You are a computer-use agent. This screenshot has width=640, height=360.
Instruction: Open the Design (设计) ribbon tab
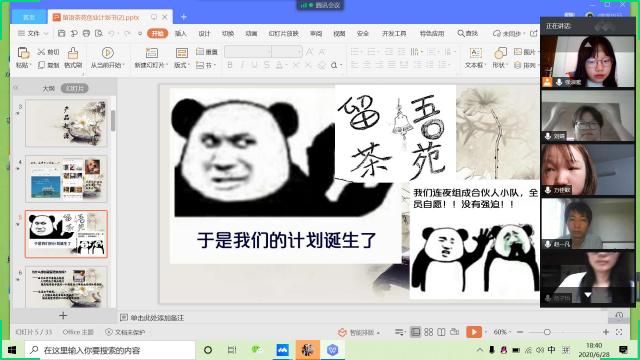click(x=204, y=33)
